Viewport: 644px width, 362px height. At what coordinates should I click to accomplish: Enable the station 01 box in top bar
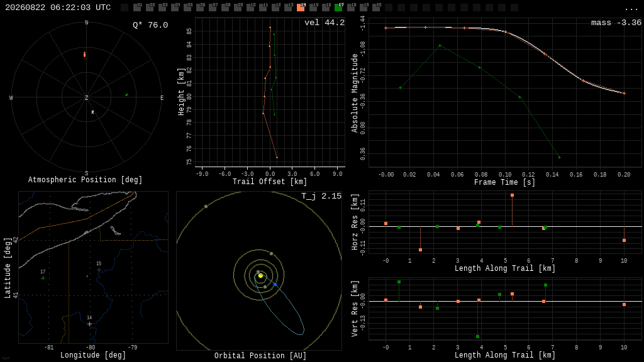click(137, 8)
